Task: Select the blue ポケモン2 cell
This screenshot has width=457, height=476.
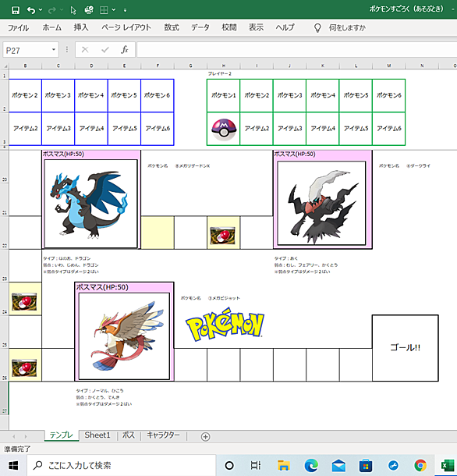Action: 25,95
